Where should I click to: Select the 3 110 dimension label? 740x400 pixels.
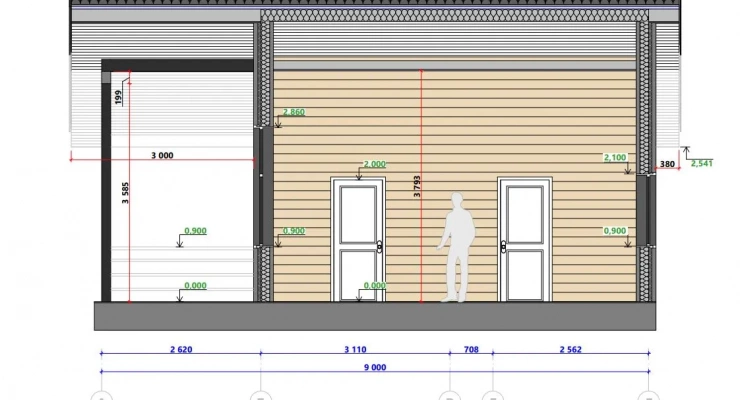(355, 350)
